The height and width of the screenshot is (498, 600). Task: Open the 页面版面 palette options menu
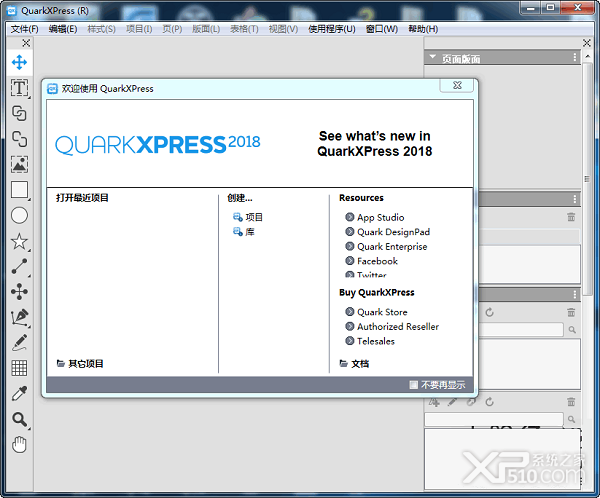[x=575, y=57]
